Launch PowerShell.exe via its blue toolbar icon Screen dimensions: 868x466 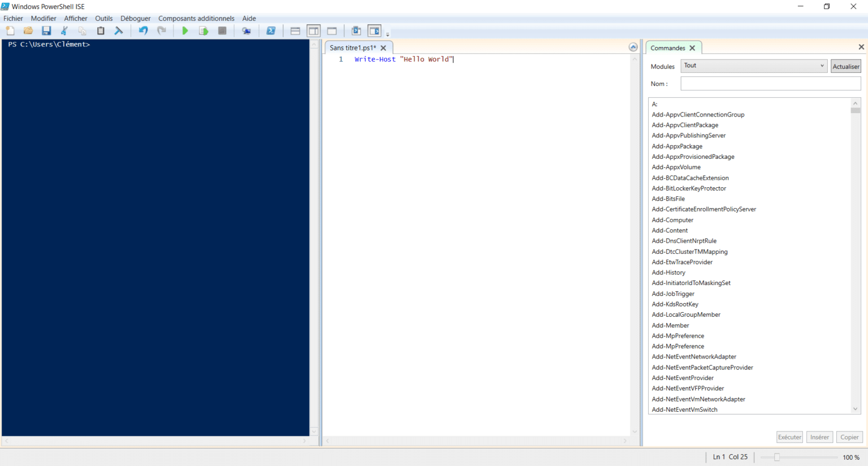pos(271,31)
